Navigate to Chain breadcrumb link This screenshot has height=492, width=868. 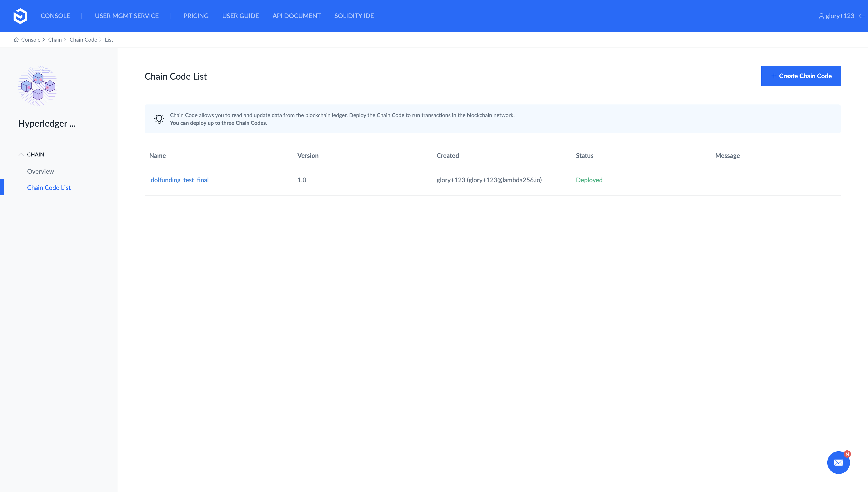pyautogui.click(x=55, y=40)
